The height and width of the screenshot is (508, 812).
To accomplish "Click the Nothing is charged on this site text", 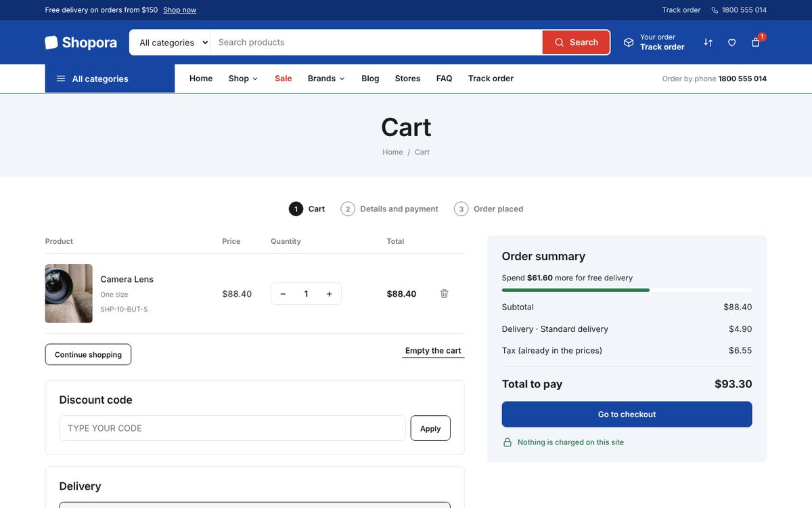I will [570, 442].
